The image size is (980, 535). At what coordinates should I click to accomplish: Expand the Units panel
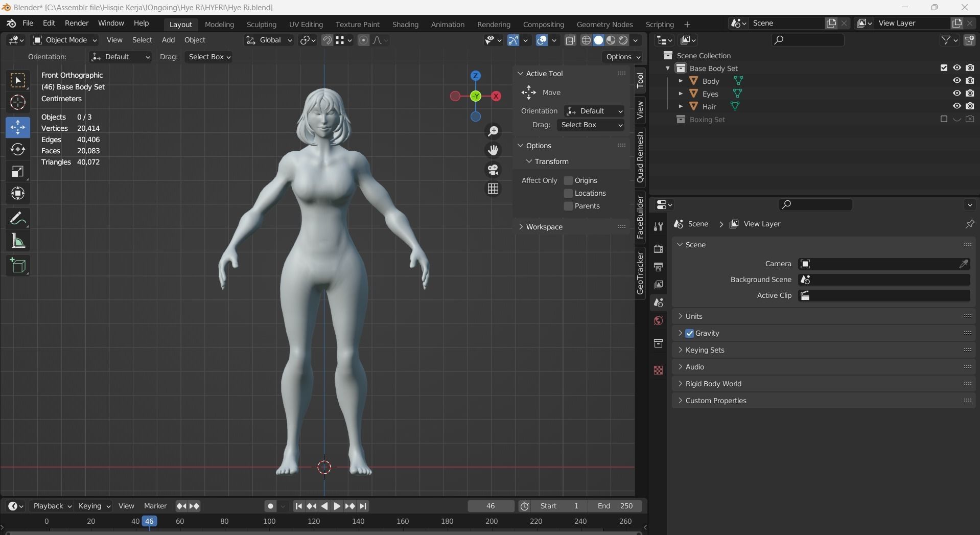pos(694,316)
